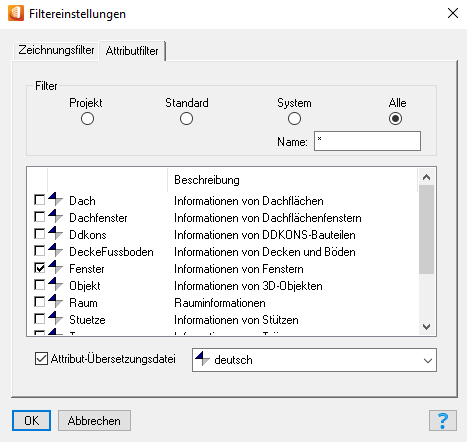
Task: Enable the Stuetze checkbox
Action: pyautogui.click(x=40, y=319)
